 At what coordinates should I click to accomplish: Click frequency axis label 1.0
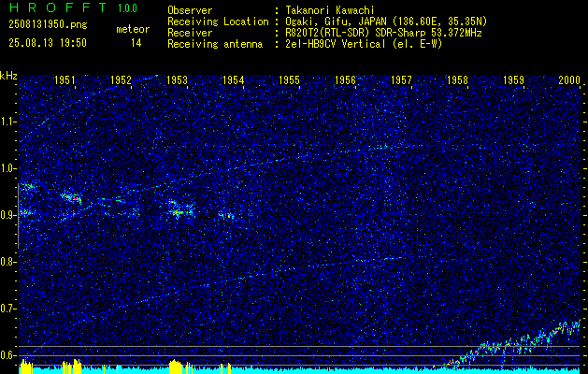click(x=8, y=169)
